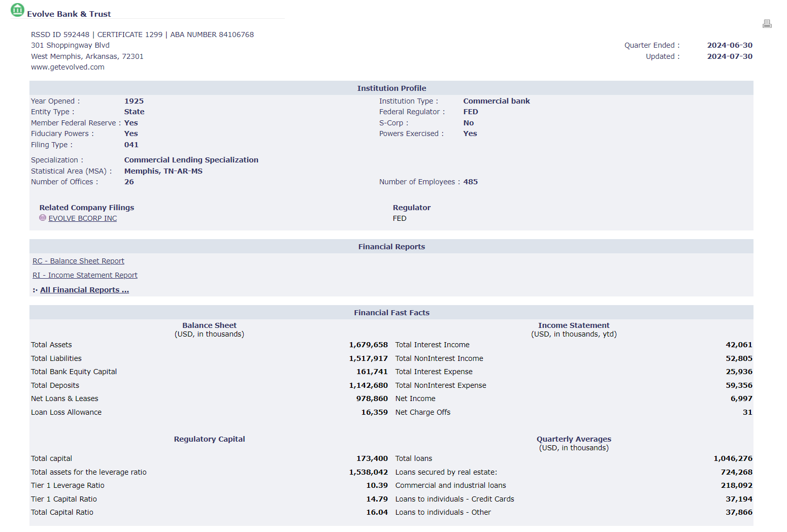787x532 pixels.
Task: Click the Regulatory Capital heading
Action: (209, 439)
